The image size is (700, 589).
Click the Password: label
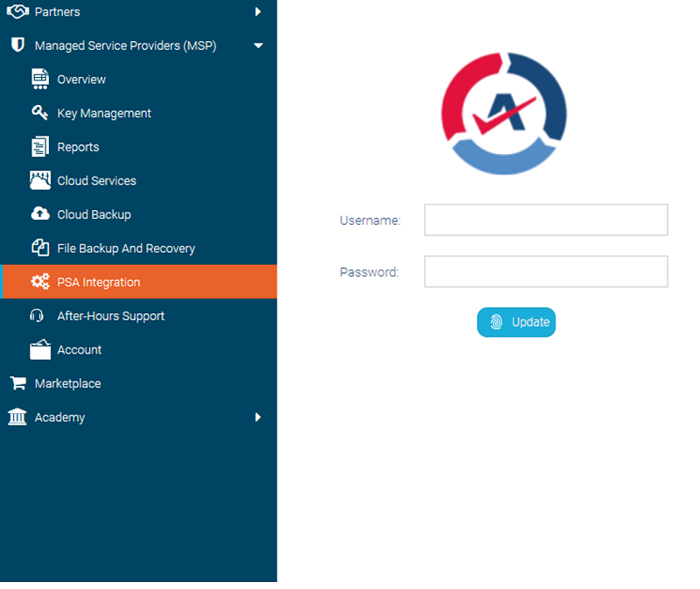point(368,272)
